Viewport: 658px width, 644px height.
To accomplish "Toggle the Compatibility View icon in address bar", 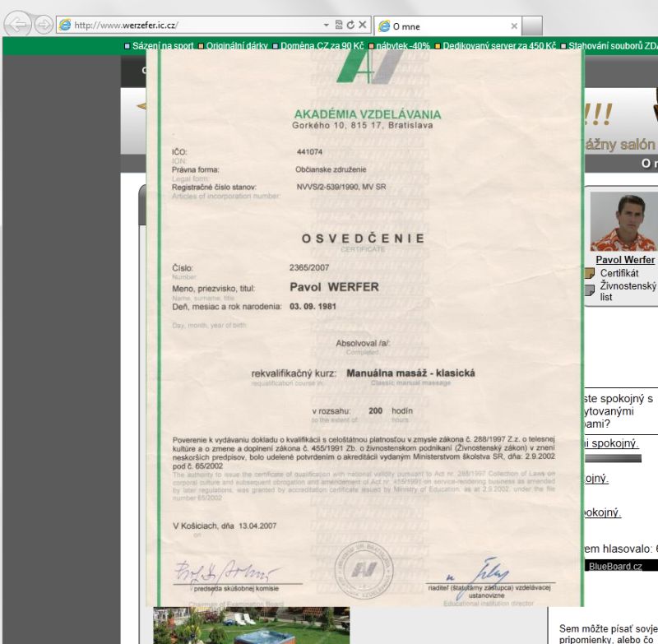I will (339, 25).
